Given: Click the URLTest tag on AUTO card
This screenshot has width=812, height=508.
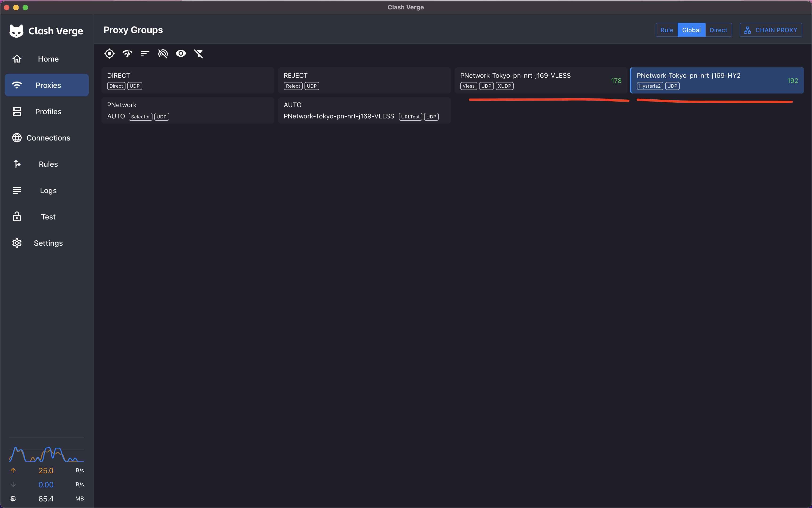Looking at the screenshot, I should 410,117.
